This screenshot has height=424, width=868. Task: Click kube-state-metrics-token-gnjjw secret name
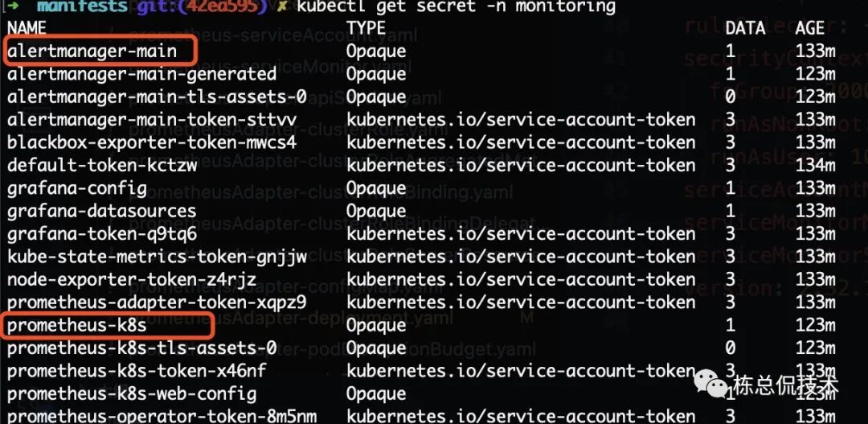157,257
